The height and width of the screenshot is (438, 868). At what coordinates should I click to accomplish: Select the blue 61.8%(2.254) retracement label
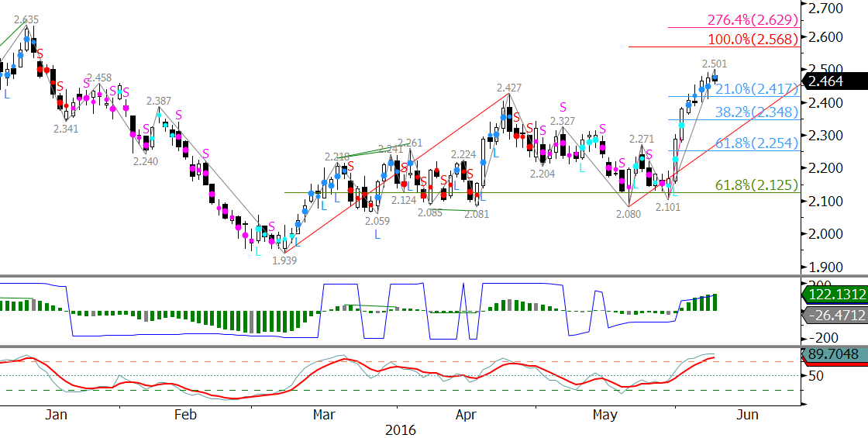[756, 144]
